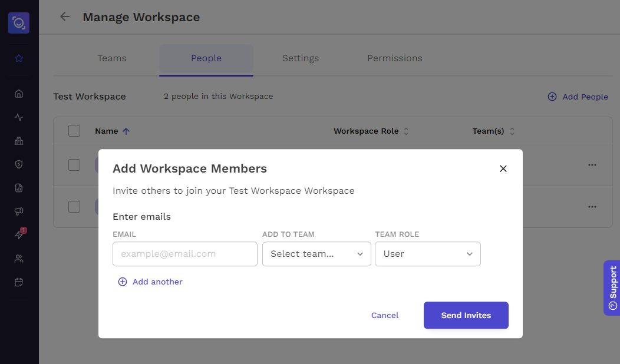Open the shield security icon
Screen dimensions: 620x364
(19, 164)
